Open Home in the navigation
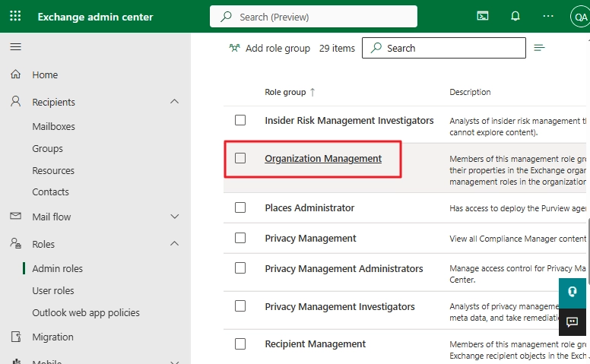 coord(45,74)
